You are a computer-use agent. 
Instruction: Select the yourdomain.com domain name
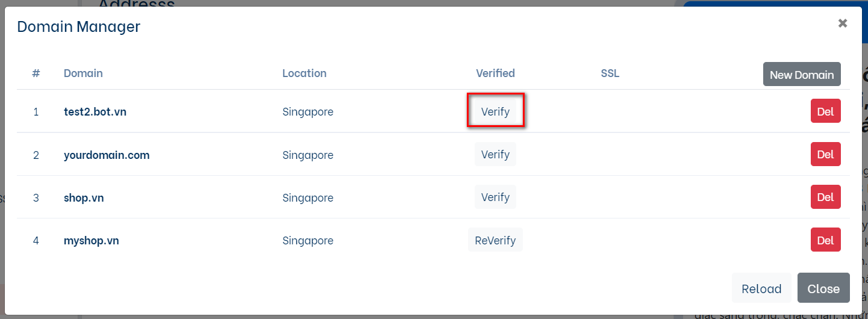[107, 155]
